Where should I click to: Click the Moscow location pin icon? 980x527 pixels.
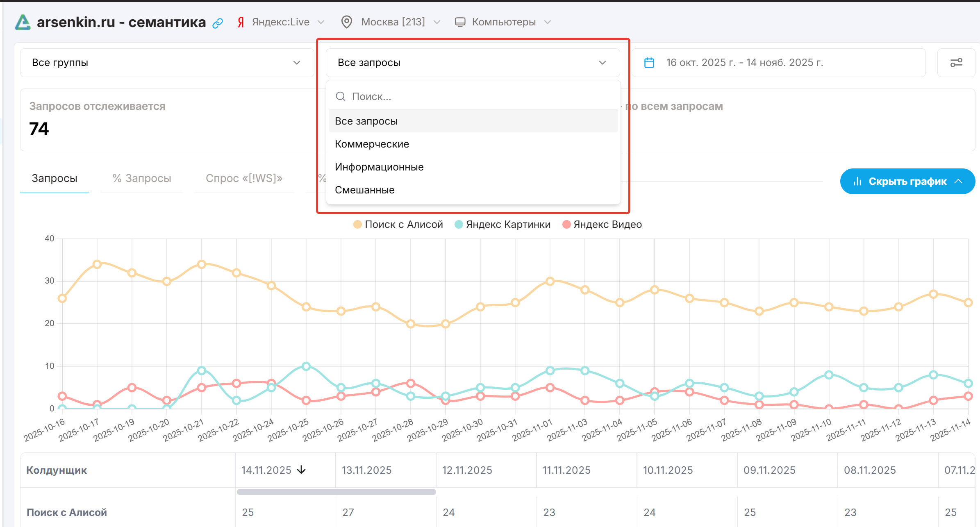coord(347,22)
